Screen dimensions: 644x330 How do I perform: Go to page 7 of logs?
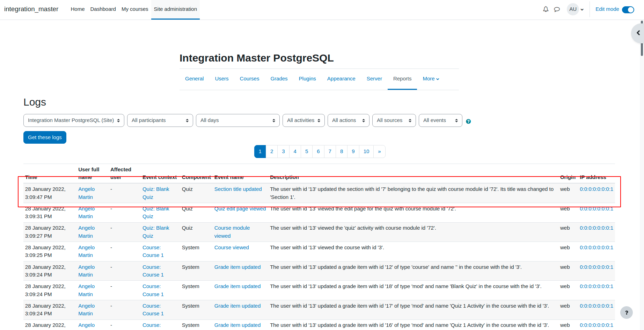point(330,151)
